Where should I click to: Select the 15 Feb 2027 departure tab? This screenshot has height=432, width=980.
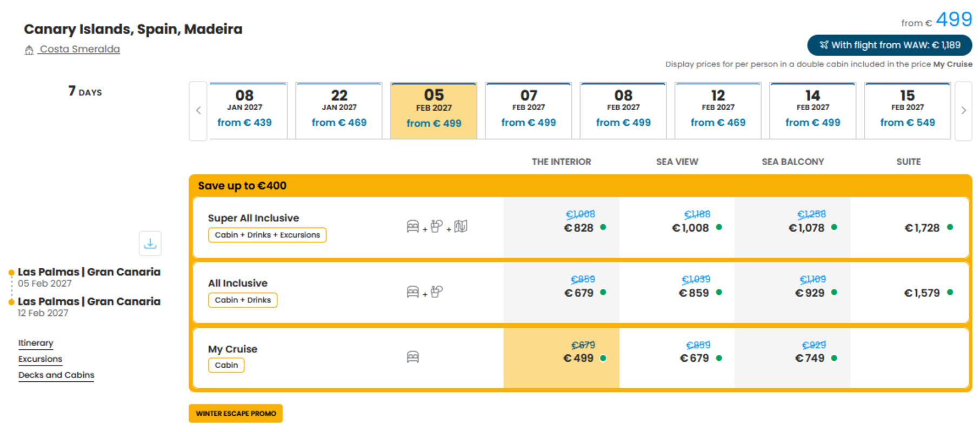point(908,111)
